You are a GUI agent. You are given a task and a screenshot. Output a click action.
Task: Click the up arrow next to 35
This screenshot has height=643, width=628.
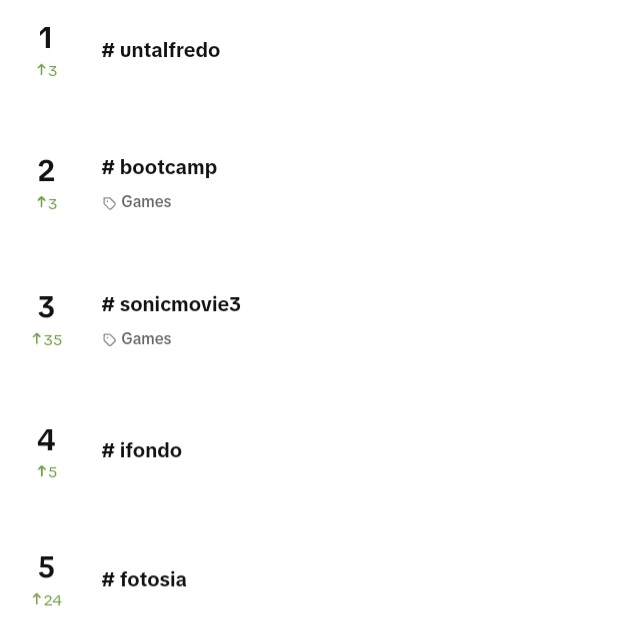37,339
